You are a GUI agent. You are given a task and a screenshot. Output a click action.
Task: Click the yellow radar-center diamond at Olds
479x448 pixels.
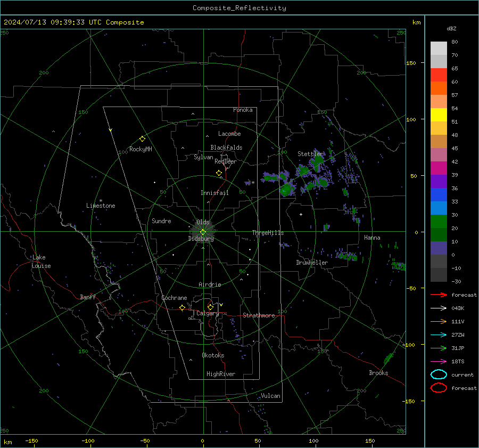pyautogui.click(x=203, y=232)
